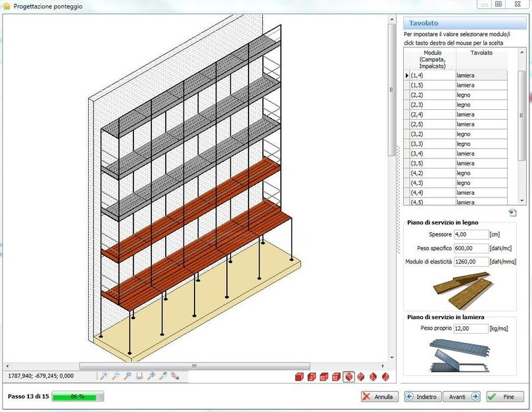Click the small export icon below the table
The height and width of the screenshot is (412, 532).
pos(512,213)
